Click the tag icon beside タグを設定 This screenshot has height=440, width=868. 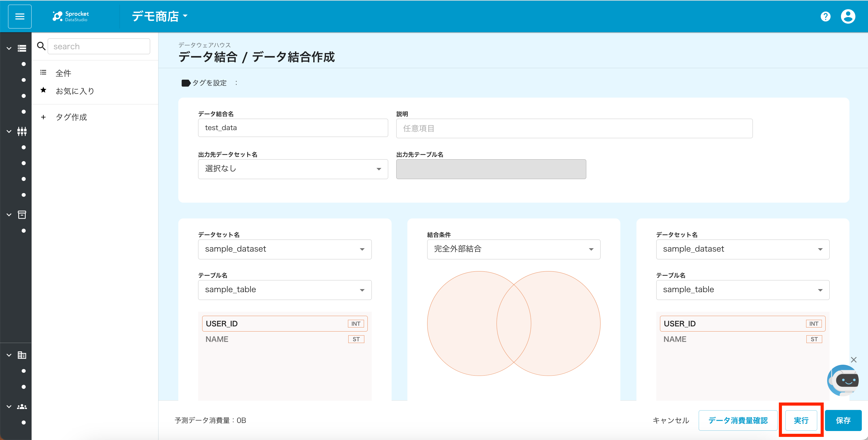(x=186, y=83)
